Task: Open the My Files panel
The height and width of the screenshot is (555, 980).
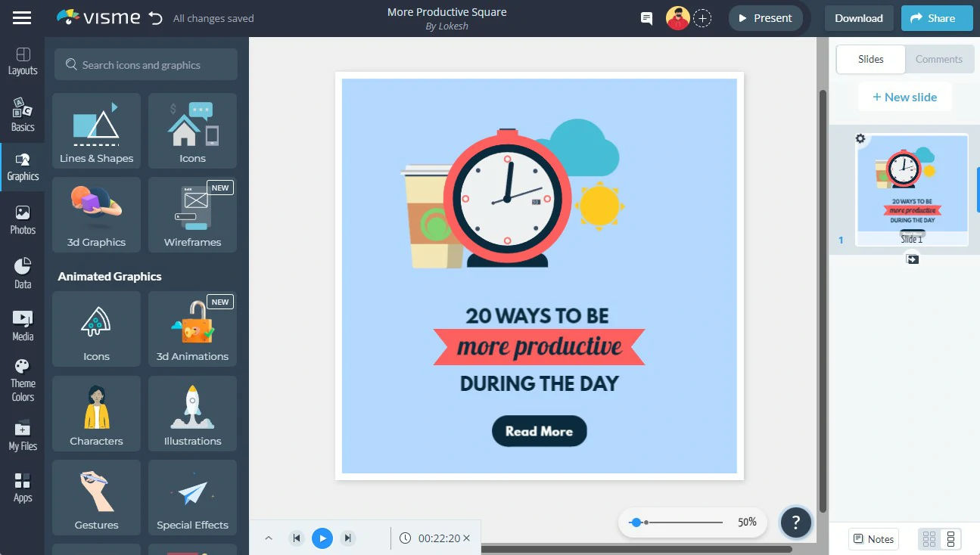Action: [x=23, y=436]
